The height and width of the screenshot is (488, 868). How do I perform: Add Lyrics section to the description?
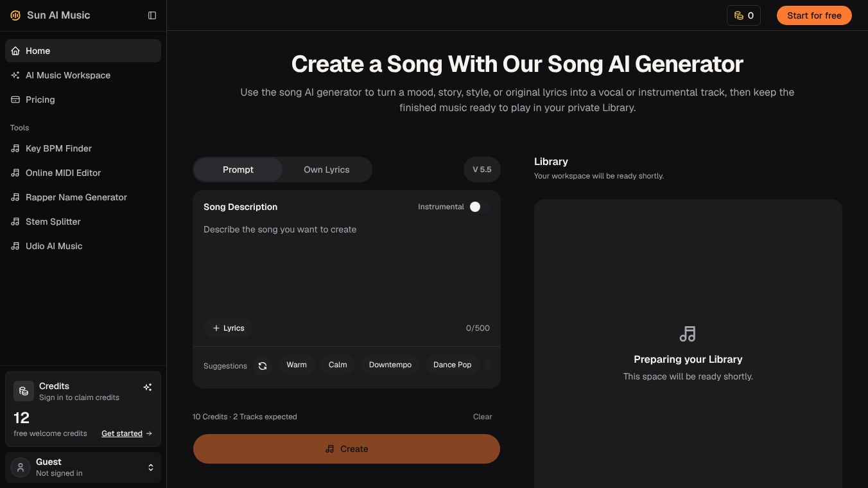[228, 328]
